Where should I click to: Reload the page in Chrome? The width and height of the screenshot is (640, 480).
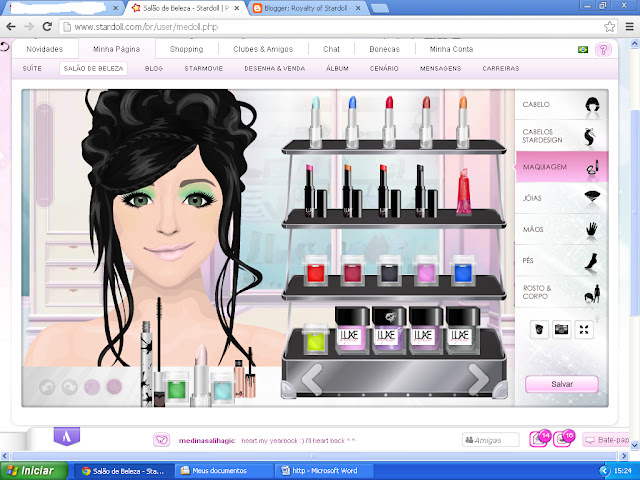(x=47, y=27)
